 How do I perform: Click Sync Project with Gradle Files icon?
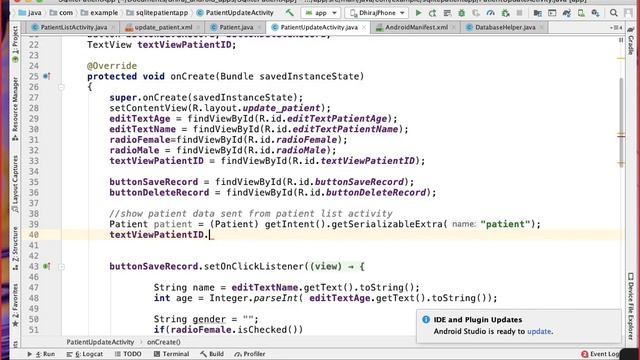(567, 13)
